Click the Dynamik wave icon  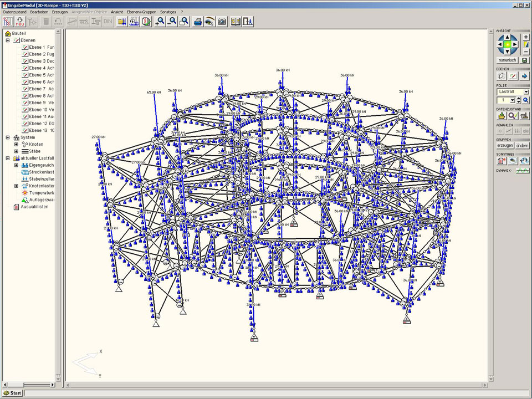(523, 171)
